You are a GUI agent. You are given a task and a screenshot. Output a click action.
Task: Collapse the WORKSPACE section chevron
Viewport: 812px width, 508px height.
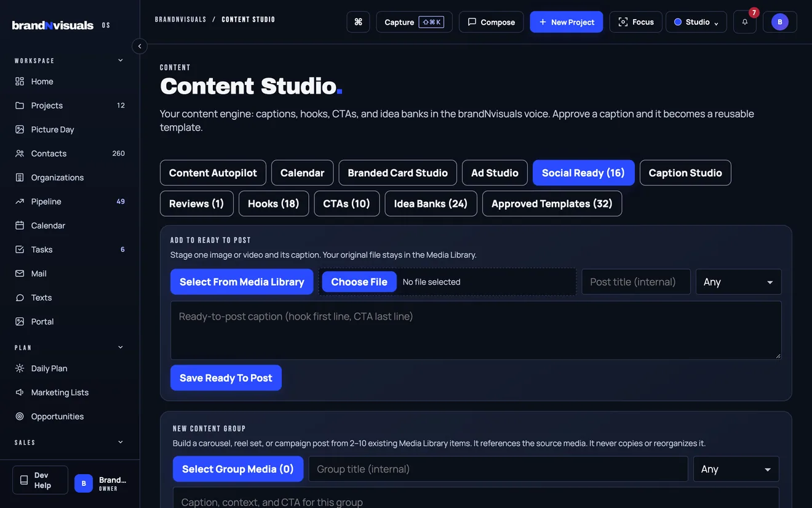tap(121, 60)
